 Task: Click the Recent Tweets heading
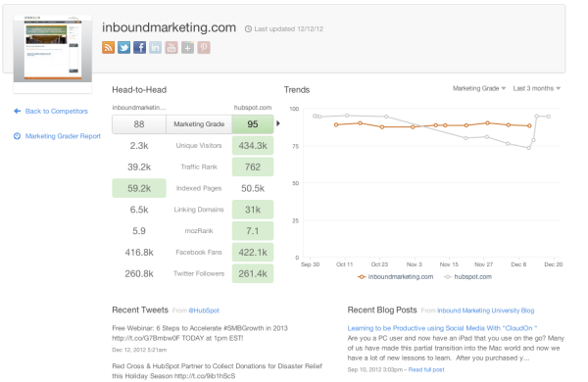coord(140,310)
